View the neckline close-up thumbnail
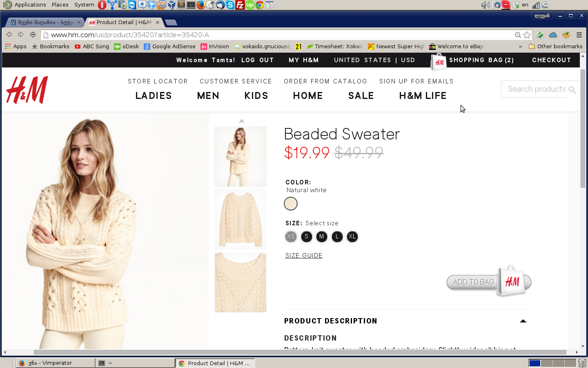 [241, 283]
